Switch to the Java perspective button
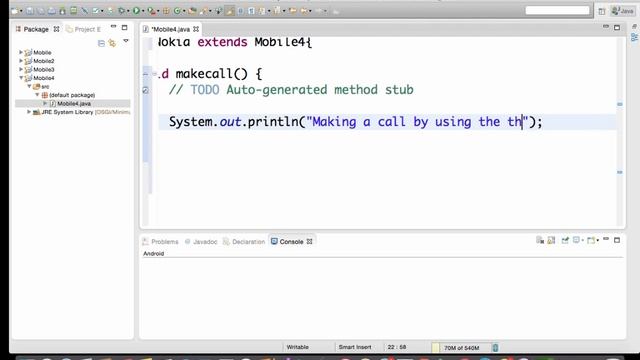This screenshot has width=640, height=360. pyautogui.click(x=623, y=11)
